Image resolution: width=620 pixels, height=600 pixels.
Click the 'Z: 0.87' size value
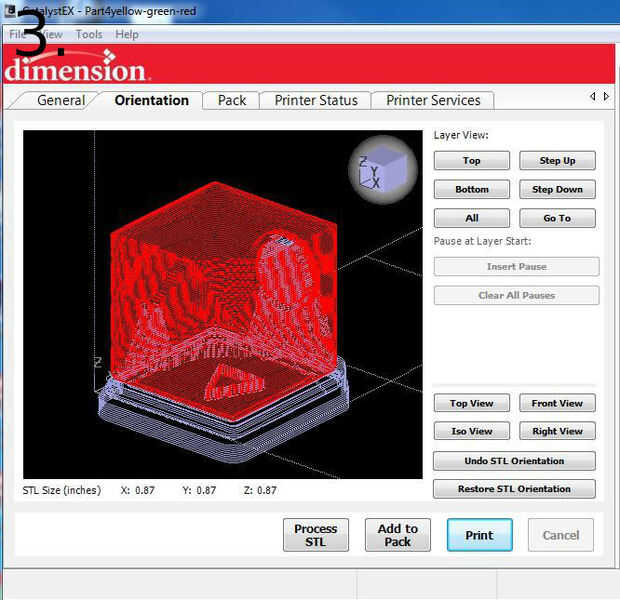[260, 490]
